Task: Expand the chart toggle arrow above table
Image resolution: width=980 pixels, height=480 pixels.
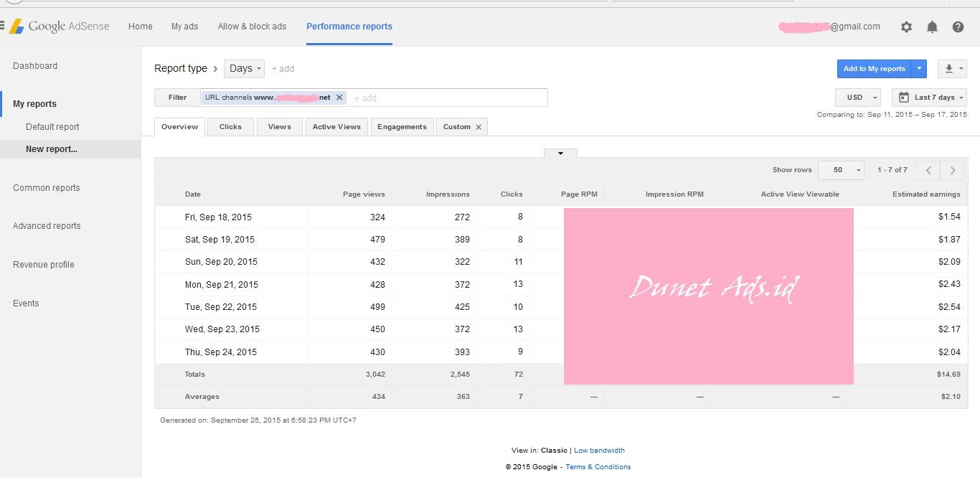Action: pyautogui.click(x=560, y=153)
